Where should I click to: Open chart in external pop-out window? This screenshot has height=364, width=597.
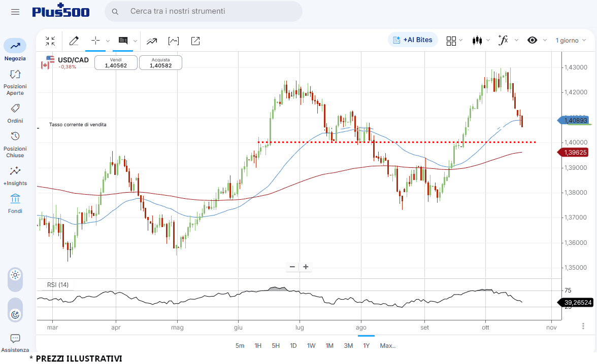click(195, 41)
